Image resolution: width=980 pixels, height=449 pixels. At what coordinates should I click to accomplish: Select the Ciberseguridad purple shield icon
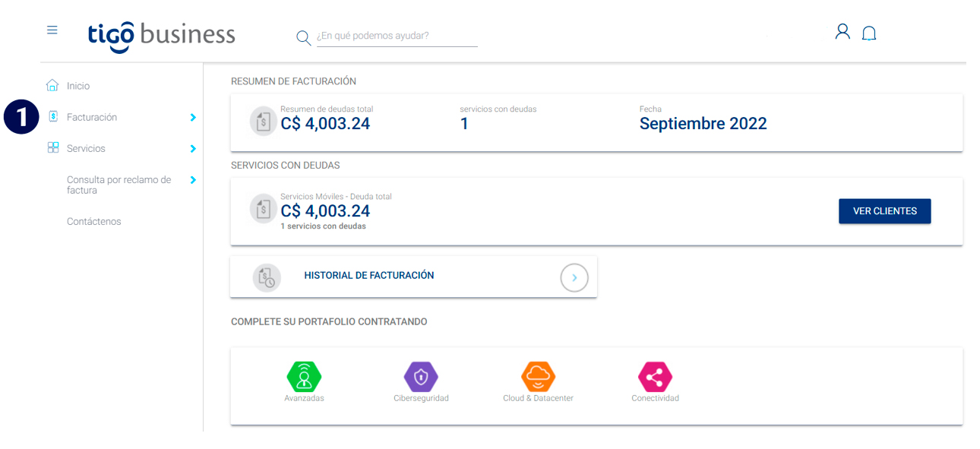pyautogui.click(x=421, y=377)
